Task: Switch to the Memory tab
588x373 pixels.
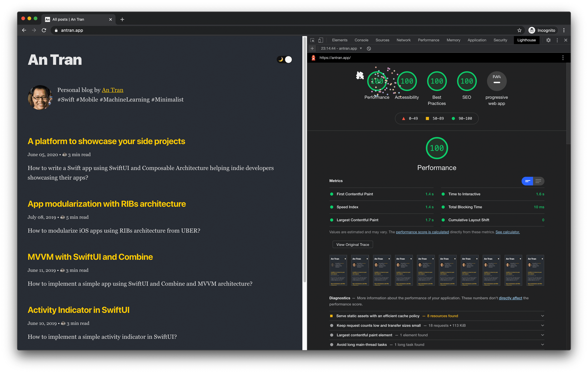Action: click(453, 40)
